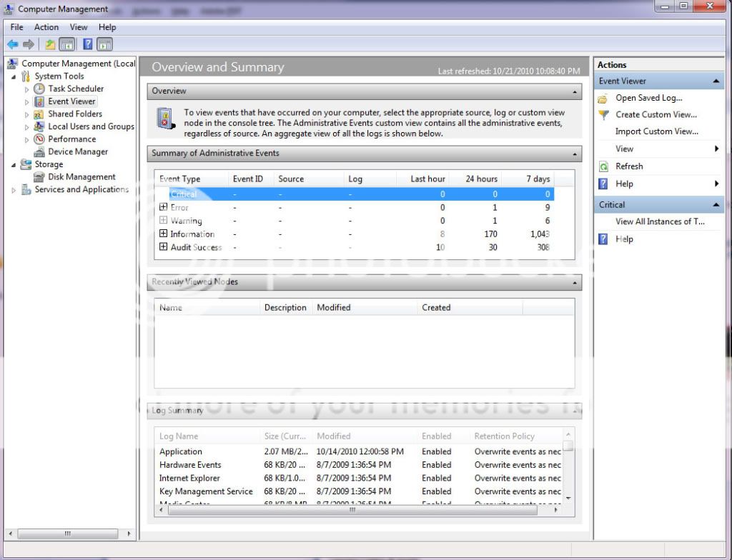The width and height of the screenshot is (732, 560).
Task: Open the View menu in menu bar
Action: click(x=79, y=27)
